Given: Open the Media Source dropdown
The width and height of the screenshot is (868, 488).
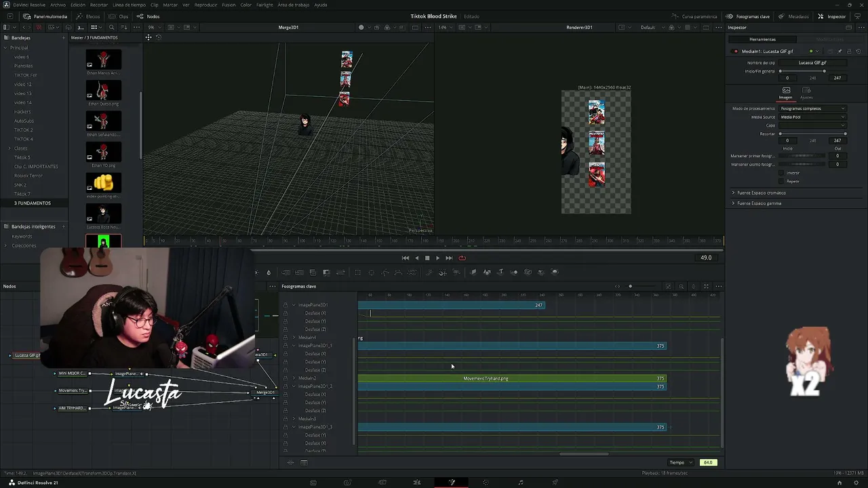Looking at the screenshot, I should pyautogui.click(x=812, y=117).
